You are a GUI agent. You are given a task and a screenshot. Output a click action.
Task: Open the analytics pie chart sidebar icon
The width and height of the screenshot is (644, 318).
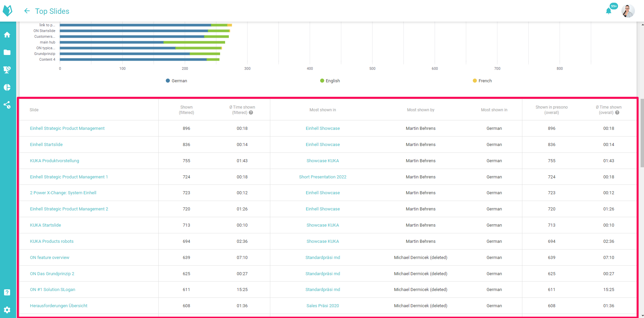click(7, 87)
